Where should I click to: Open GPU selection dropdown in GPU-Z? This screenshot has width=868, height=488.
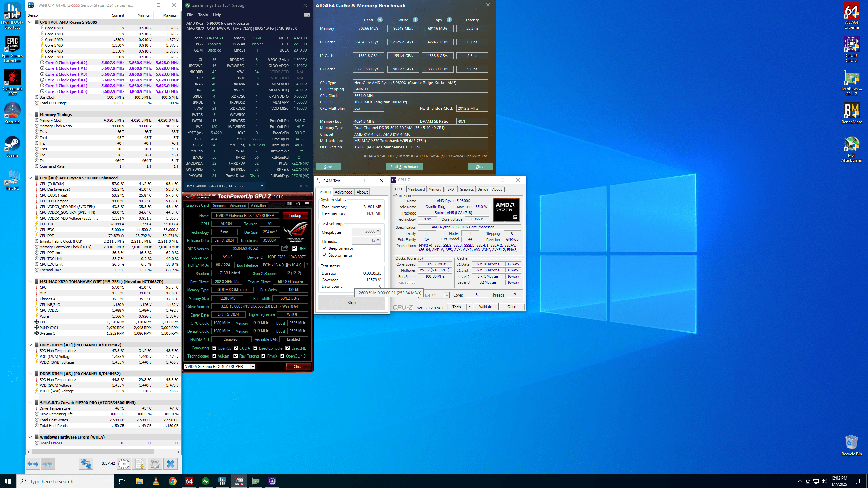(x=253, y=367)
